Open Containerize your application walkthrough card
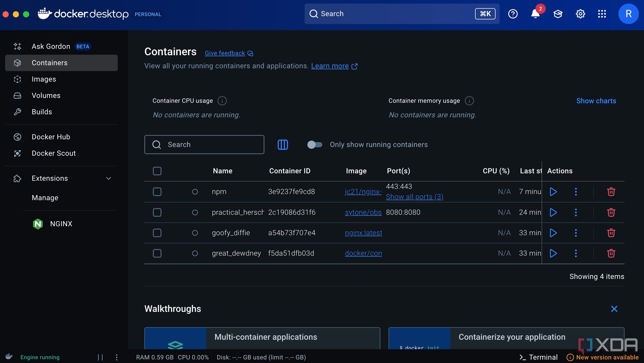This screenshot has height=363, width=644. [506, 338]
